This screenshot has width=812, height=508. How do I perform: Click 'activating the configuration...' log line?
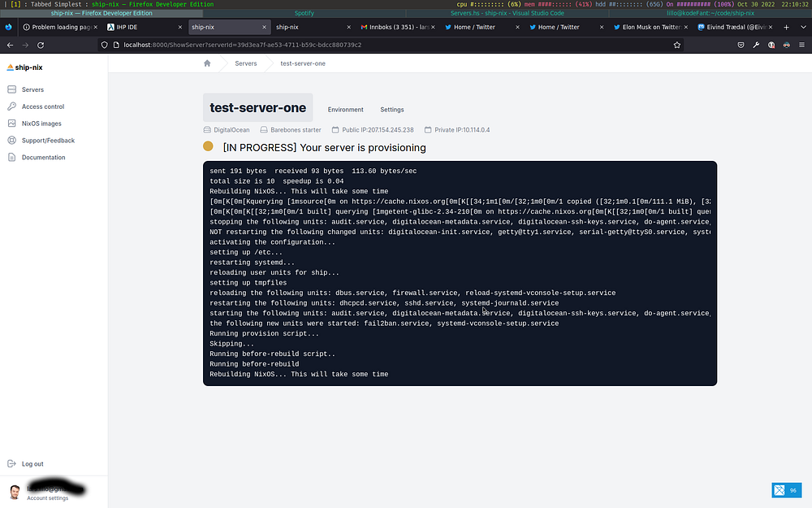272,242
